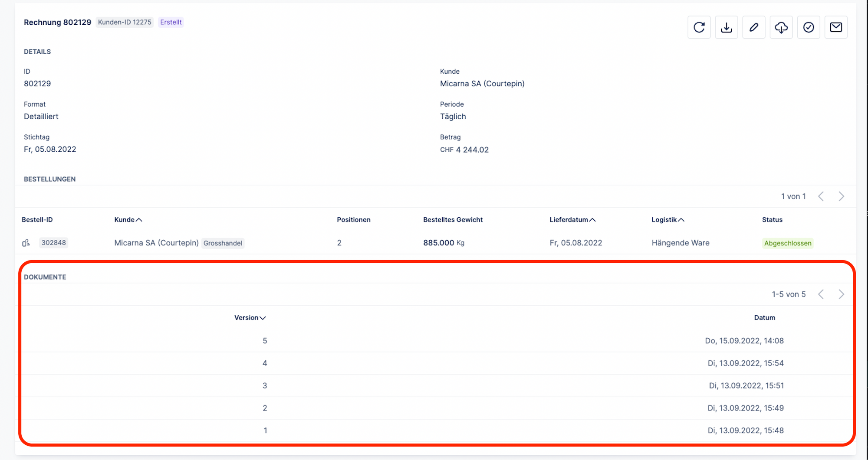Screen dimensions: 868x460
Task: Go to previous page of Bestellungen
Action: point(821,196)
